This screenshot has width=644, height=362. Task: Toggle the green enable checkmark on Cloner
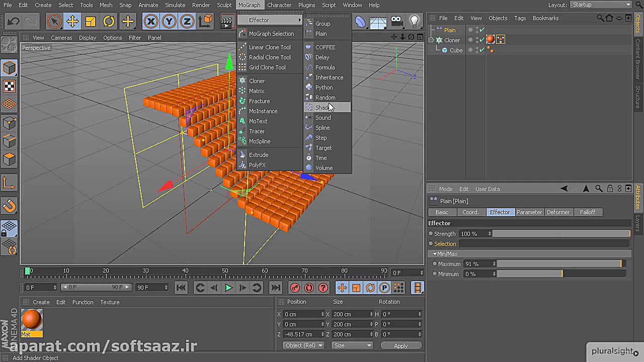pyautogui.click(x=481, y=40)
